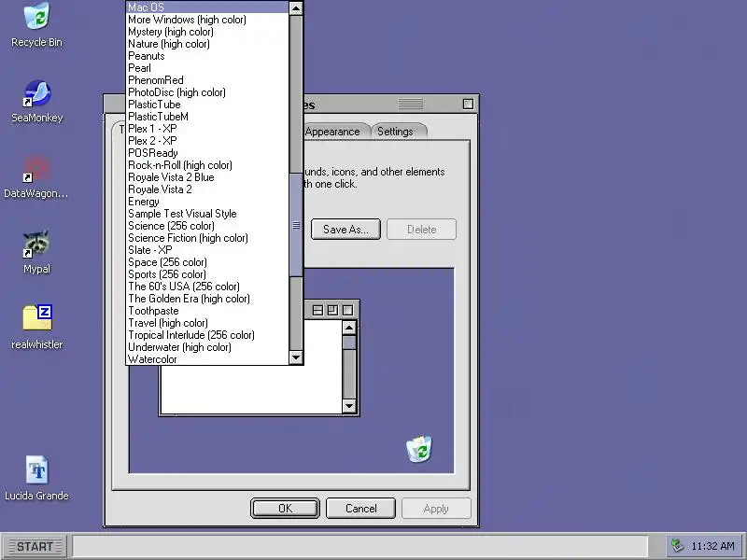Select the Mac OS theme
Screen dimensions: 747x560
pyautogui.click(x=207, y=7)
